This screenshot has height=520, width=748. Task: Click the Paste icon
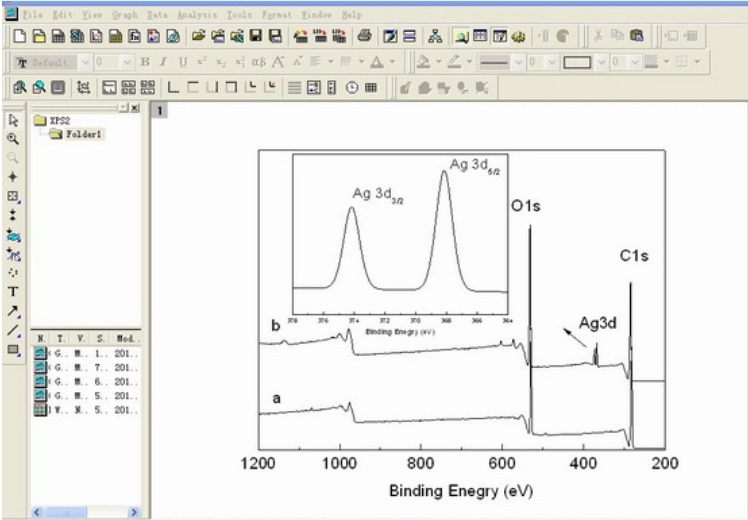(x=636, y=35)
